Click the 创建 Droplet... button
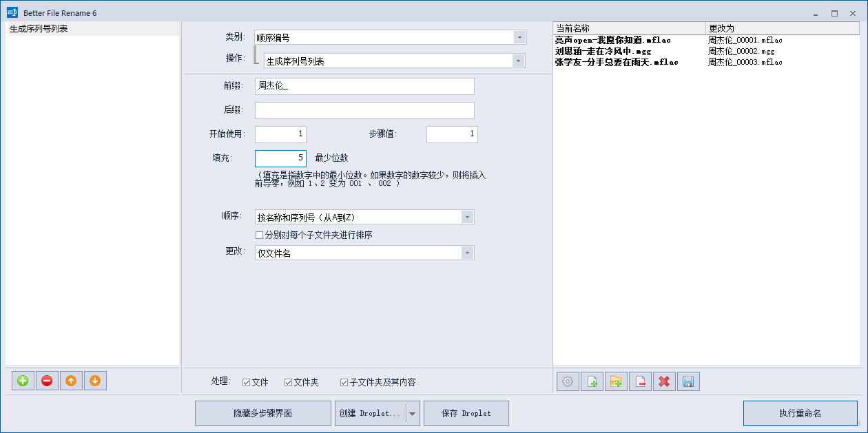 coord(371,414)
